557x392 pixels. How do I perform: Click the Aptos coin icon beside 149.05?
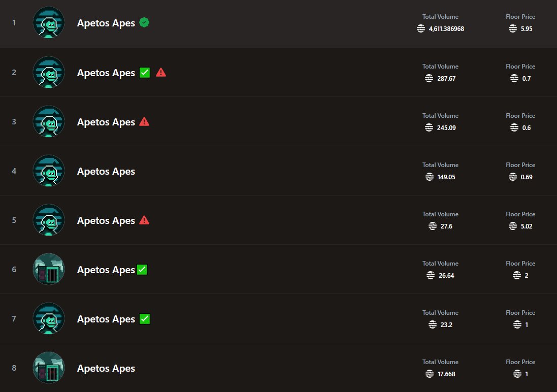click(430, 177)
